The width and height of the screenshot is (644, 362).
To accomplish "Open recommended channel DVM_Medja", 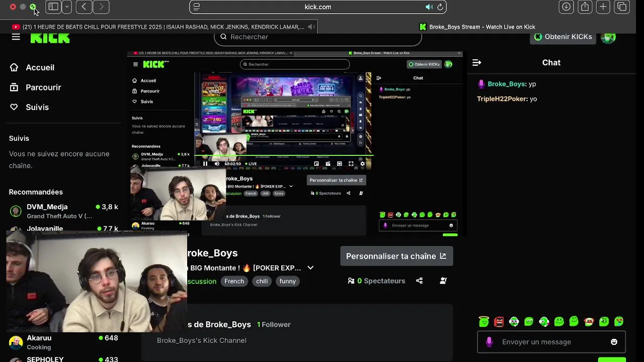I will pos(64,211).
